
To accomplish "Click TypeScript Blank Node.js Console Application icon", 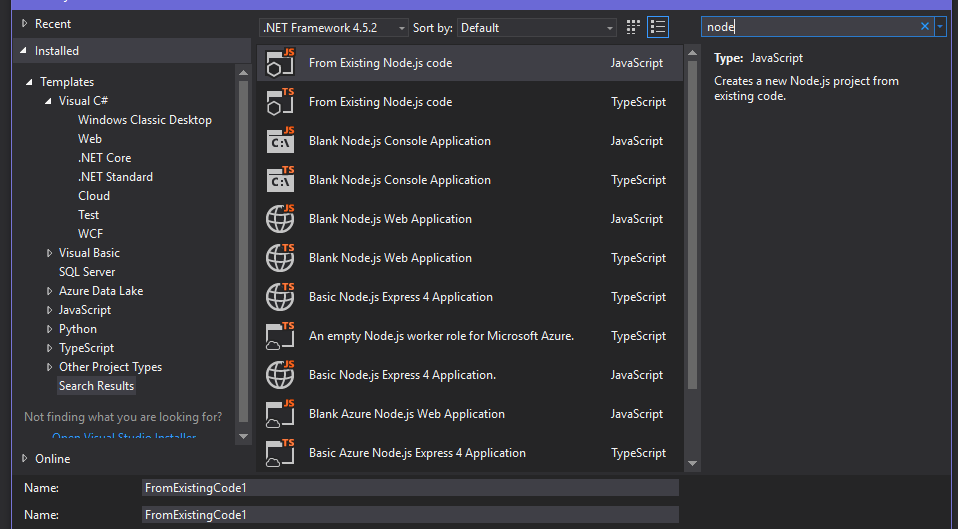I will tap(280, 180).
